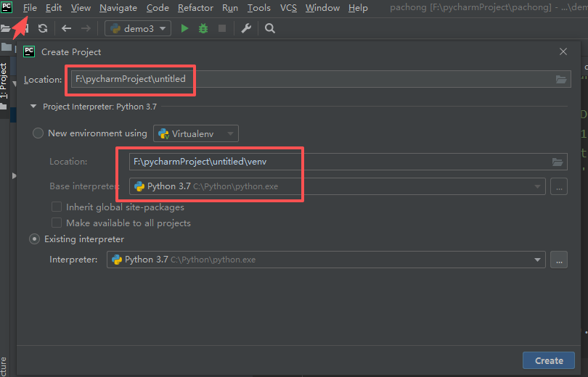Open the Refactor menu
Viewport: 588px width, 377px height.
click(x=195, y=8)
